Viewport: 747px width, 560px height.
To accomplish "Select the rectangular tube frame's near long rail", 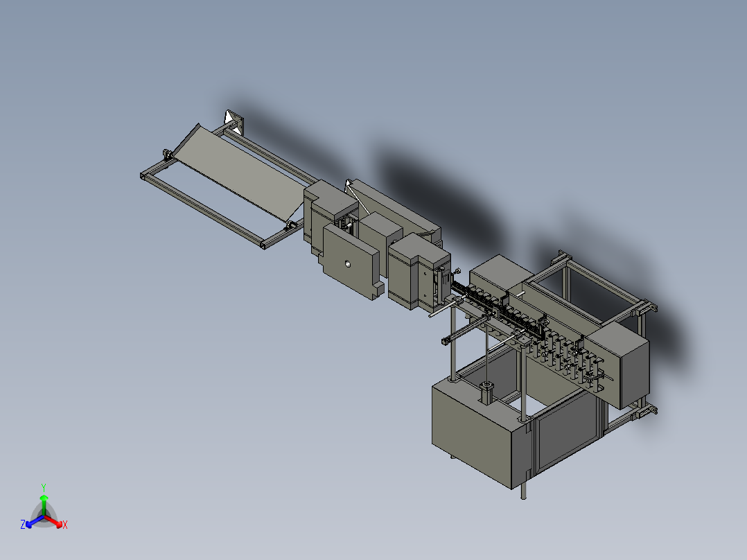I will click(202, 210).
